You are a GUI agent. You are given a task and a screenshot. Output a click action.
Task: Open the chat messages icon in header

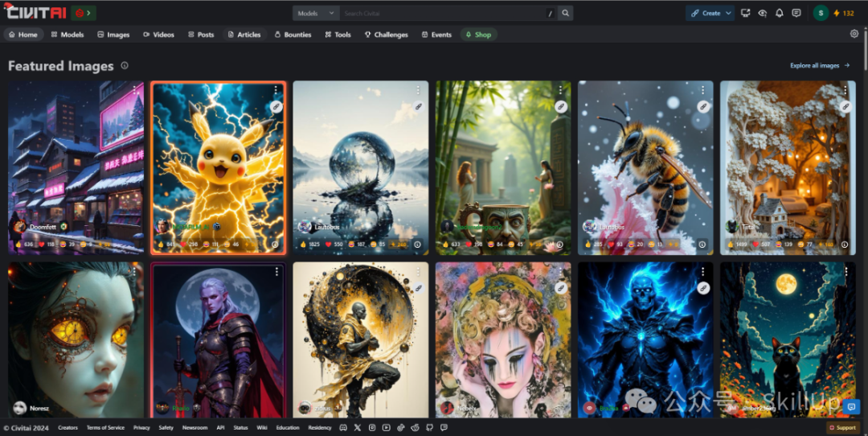tap(796, 14)
